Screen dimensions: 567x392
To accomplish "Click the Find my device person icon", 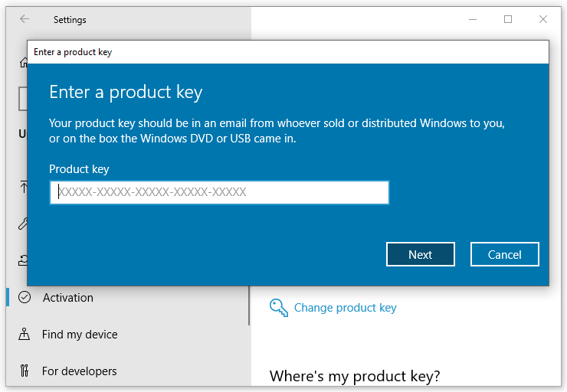I will tap(25, 334).
